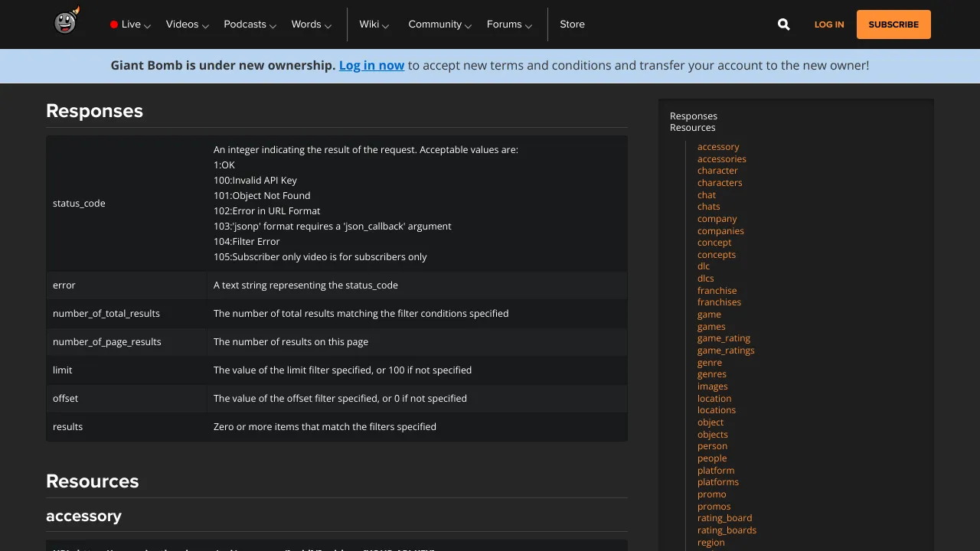Open the concept sidebar link
The height and width of the screenshot is (551, 980).
pos(714,243)
